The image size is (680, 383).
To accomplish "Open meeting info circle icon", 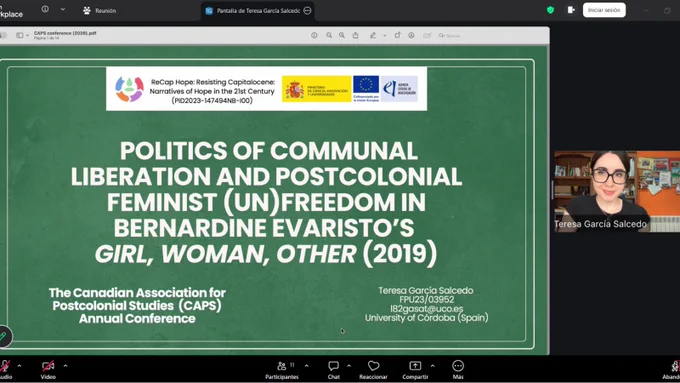I will (x=45, y=9).
